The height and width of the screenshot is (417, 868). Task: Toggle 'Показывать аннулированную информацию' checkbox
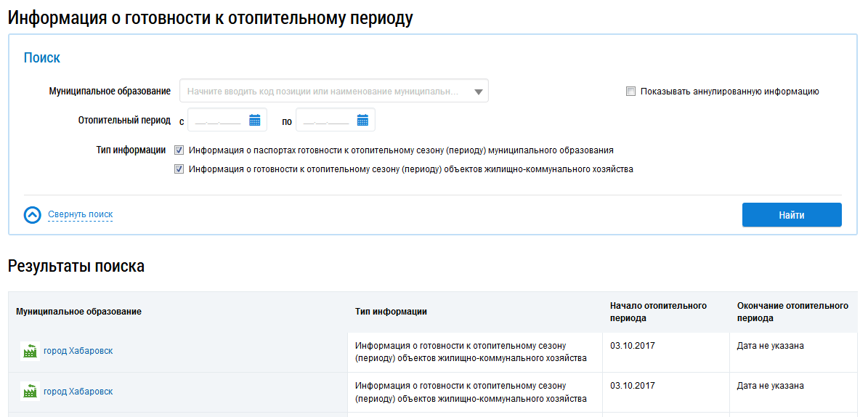click(630, 92)
